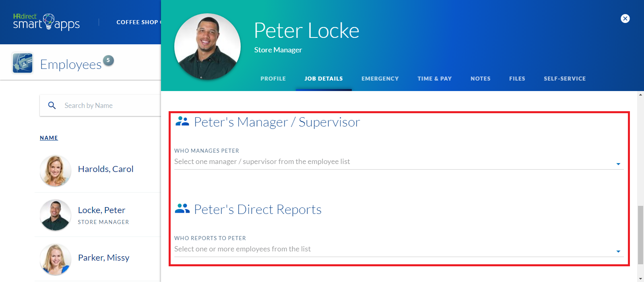Select Peter Locke's avatar in the list
Image resolution: width=644 pixels, height=282 pixels.
click(56, 215)
